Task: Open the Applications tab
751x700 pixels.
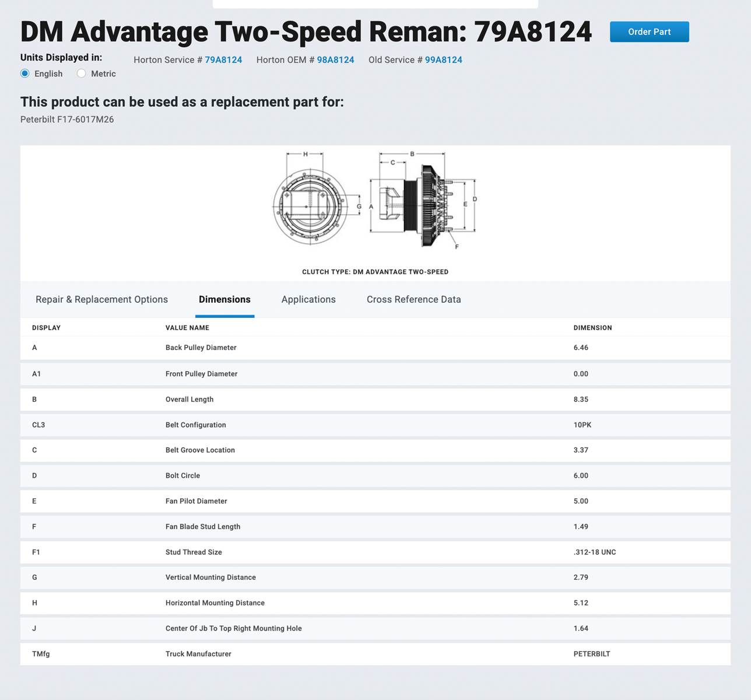Action: 308,299
